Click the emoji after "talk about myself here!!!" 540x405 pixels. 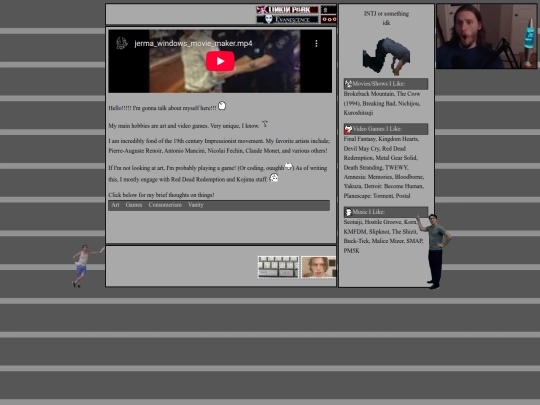[222, 106]
